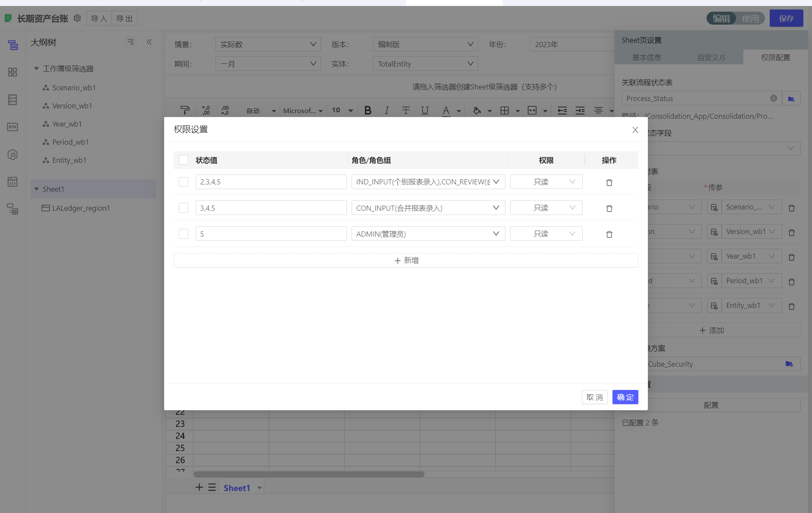Delete the row with status value 2,3,4,5
812x513 pixels.
(609, 182)
